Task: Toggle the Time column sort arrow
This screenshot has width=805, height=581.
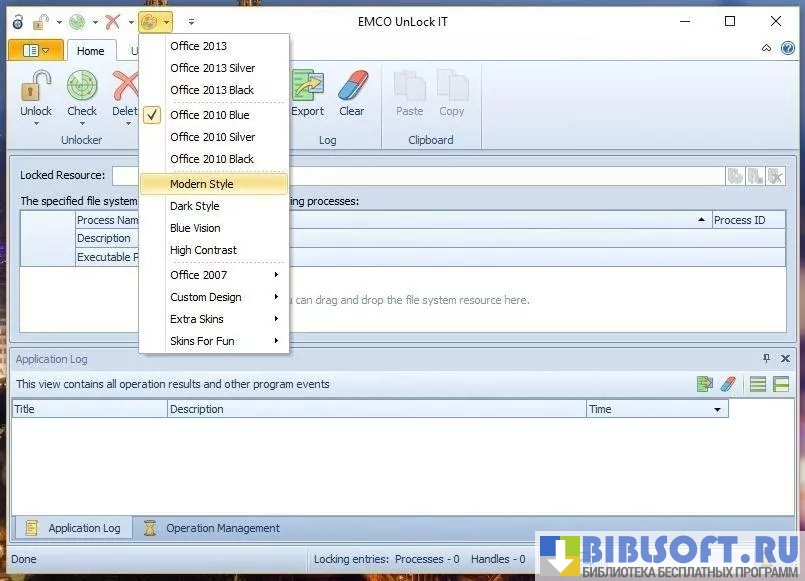Action: tap(717, 410)
